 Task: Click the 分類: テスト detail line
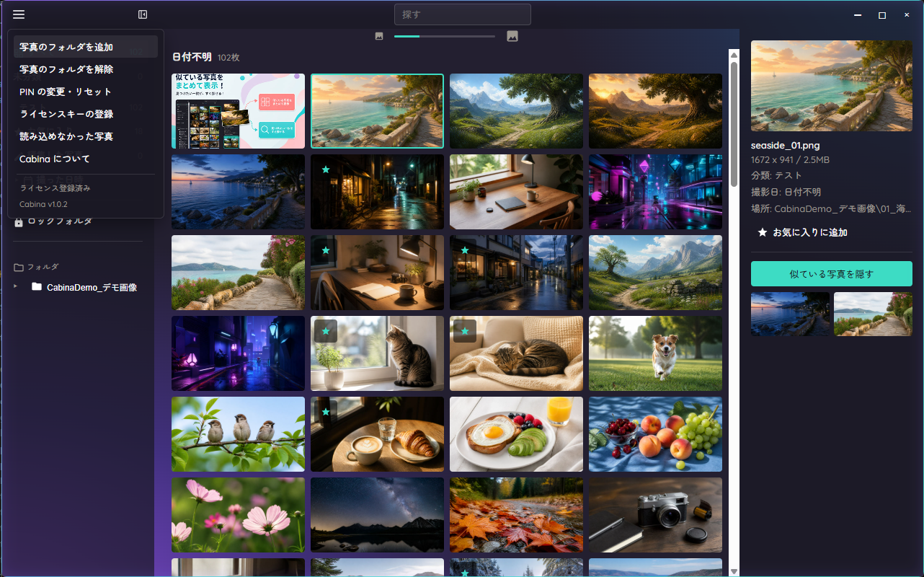[776, 175]
